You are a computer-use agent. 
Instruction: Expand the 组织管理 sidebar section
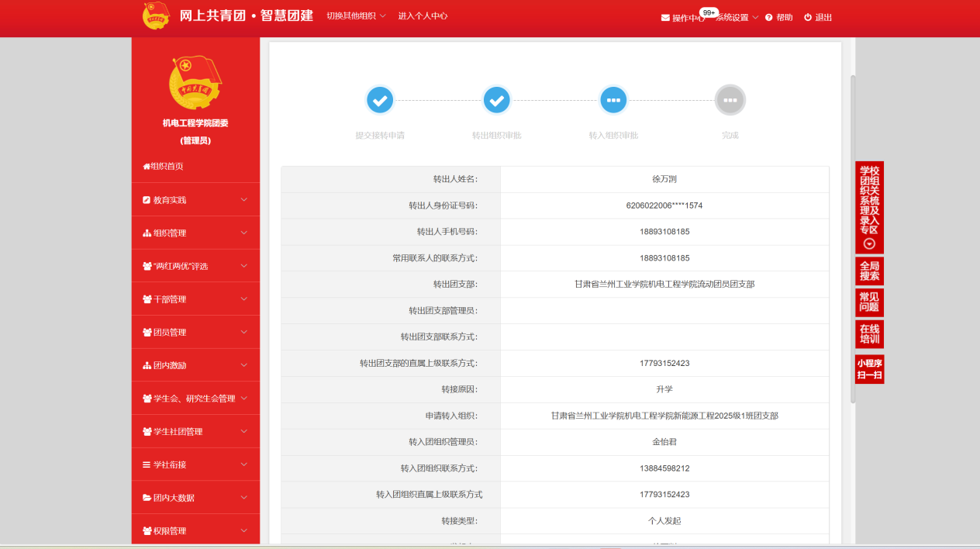[x=195, y=233]
